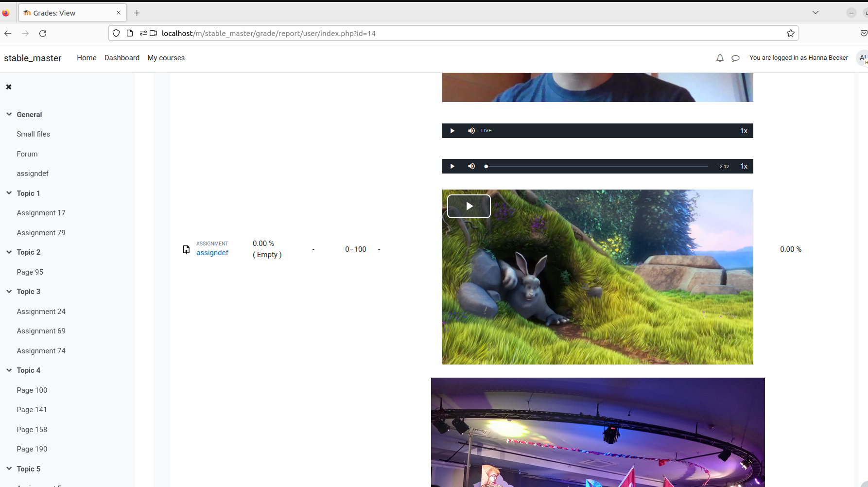The width and height of the screenshot is (868, 487).
Task: Click the stable_master site name
Action: pyautogui.click(x=33, y=58)
